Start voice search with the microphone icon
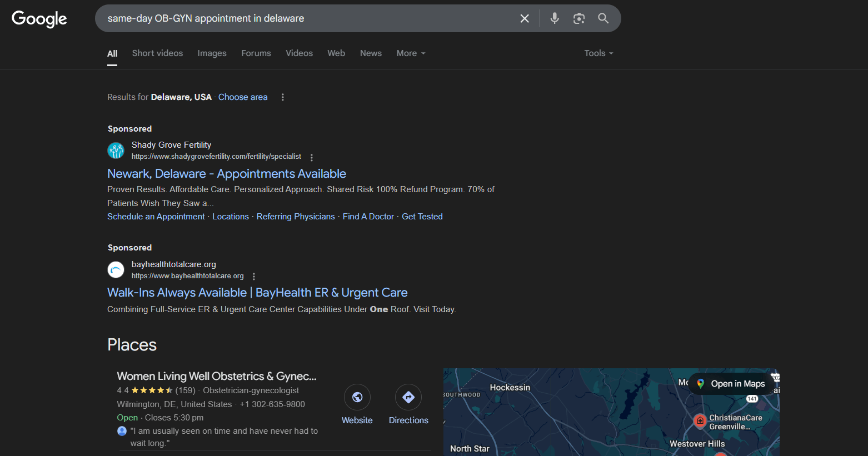 [x=555, y=18]
